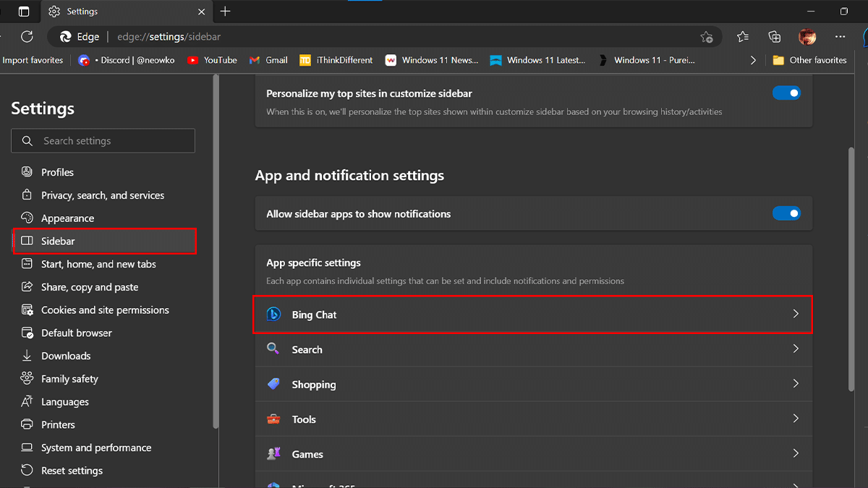The height and width of the screenshot is (488, 868).
Task: Show more favorites bar items chevron
Action: click(754, 61)
